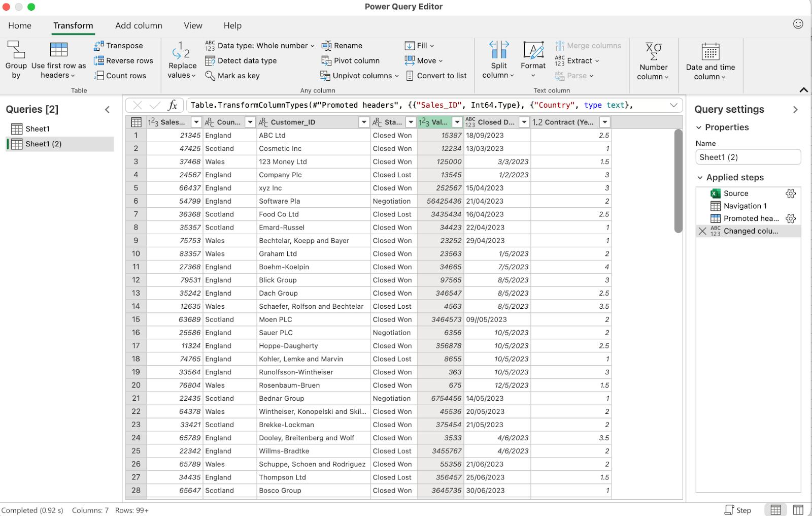The height and width of the screenshot is (516, 812).
Task: Click Rename column
Action: pyautogui.click(x=342, y=46)
